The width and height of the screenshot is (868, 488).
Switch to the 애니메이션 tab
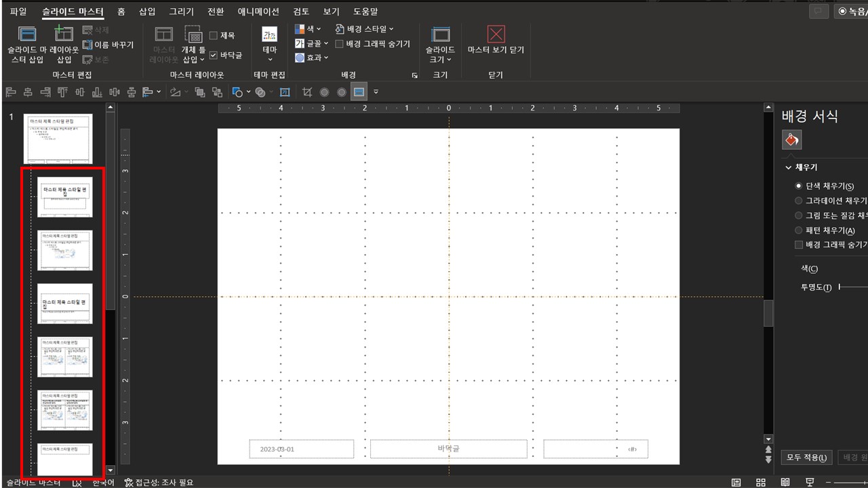tap(258, 12)
